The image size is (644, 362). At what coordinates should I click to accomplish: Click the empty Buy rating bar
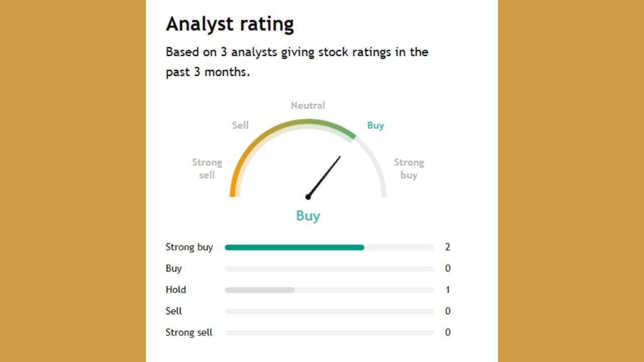329,269
